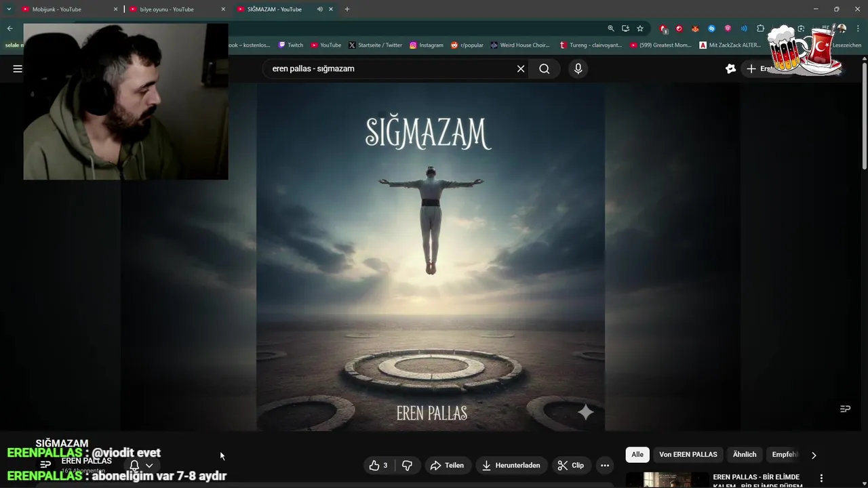Open the Weird House Choir bookmark
868x488 pixels.
(520, 45)
